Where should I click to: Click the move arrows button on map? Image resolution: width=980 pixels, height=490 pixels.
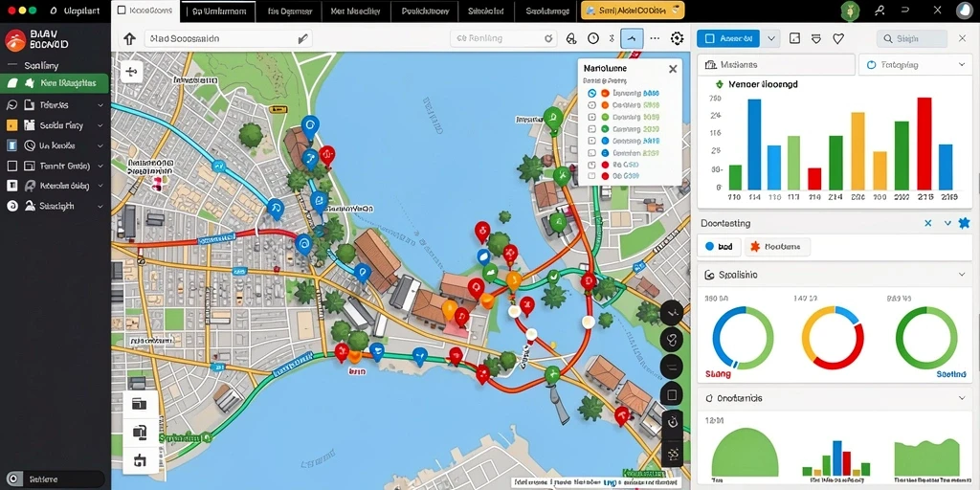pos(132,72)
